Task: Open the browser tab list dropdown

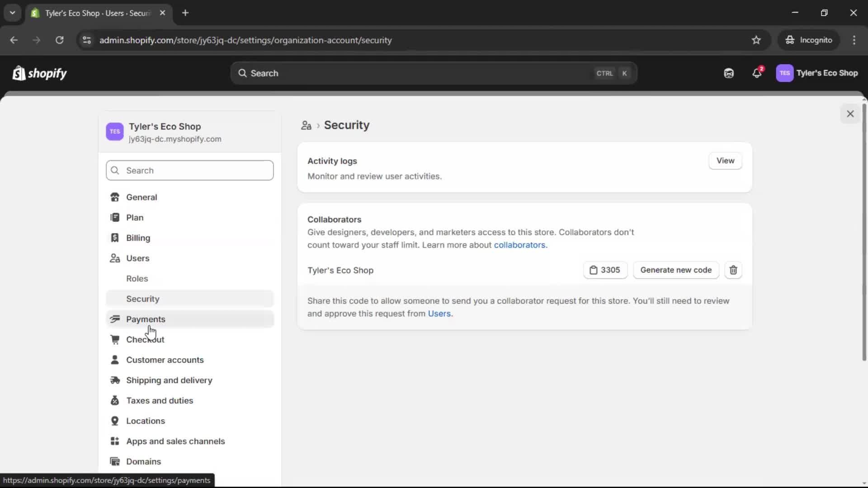Action: point(12,13)
